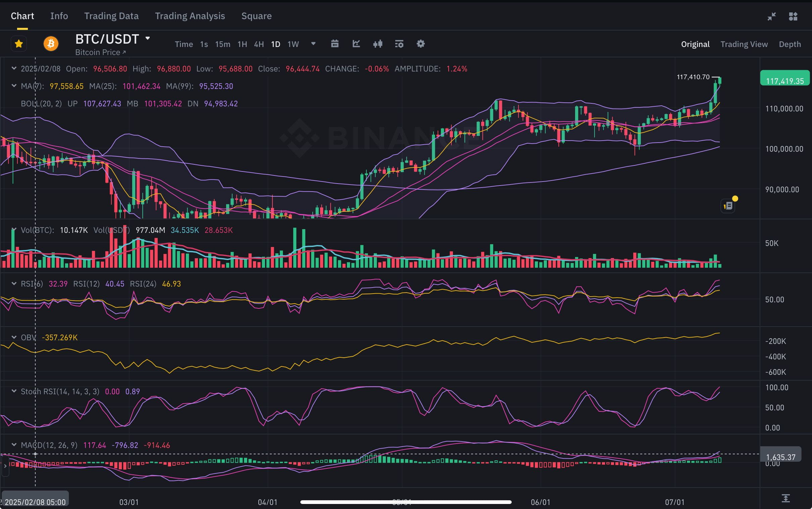Open the multi-chart grid layout icon

point(793,16)
